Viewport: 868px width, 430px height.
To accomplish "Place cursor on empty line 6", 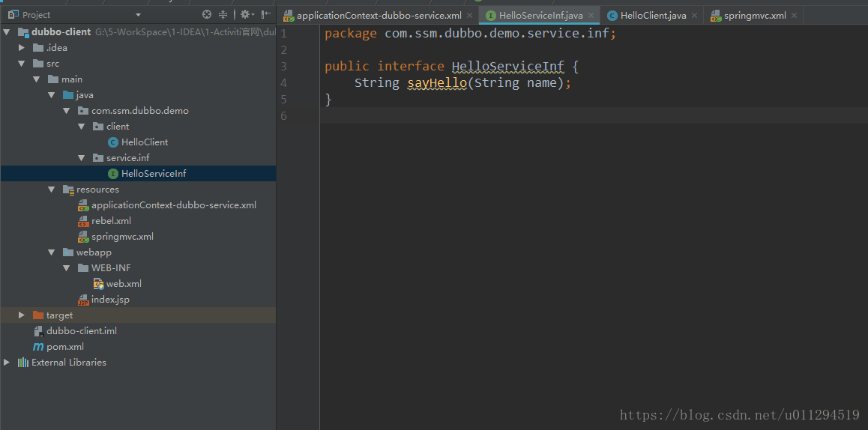I will tap(594, 115).
